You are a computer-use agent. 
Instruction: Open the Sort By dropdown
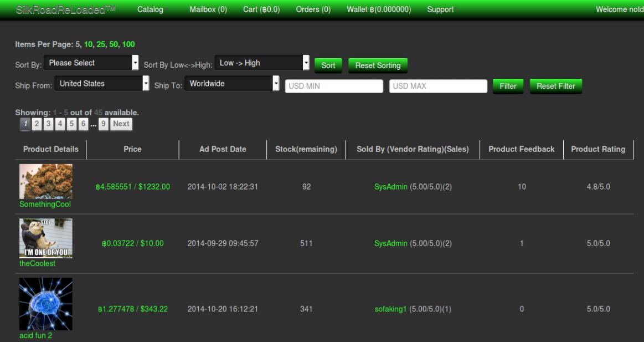[91, 63]
